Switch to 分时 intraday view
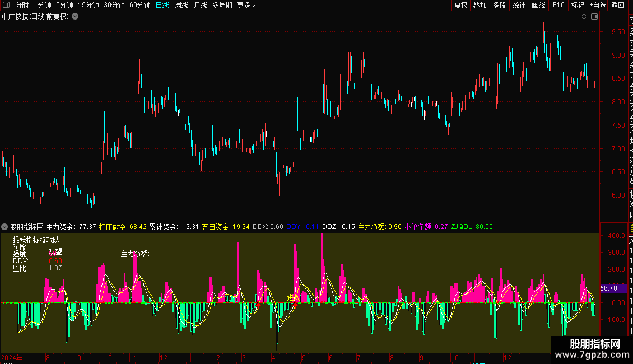The image size is (633, 364). [22, 6]
